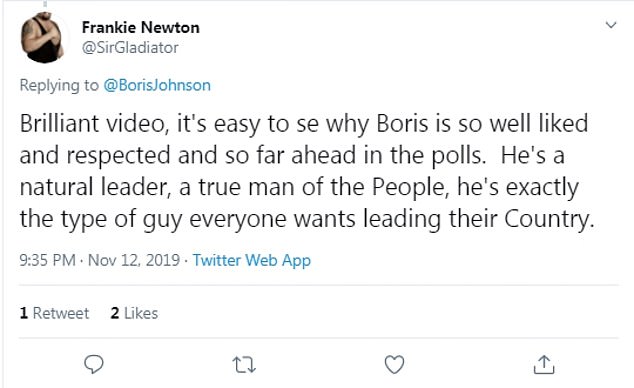Open the @BorisJohnson mention link
The image size is (634, 388).
[157, 85]
